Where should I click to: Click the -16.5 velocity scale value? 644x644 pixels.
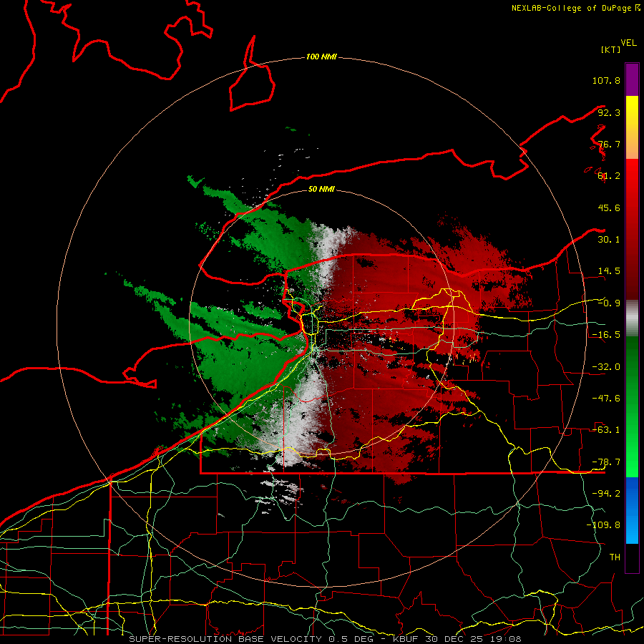coord(606,335)
